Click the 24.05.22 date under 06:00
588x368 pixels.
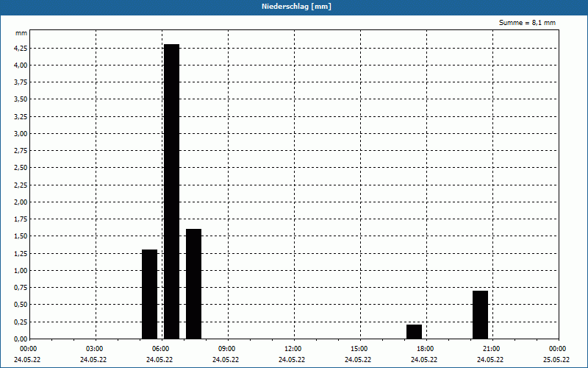[159, 360]
